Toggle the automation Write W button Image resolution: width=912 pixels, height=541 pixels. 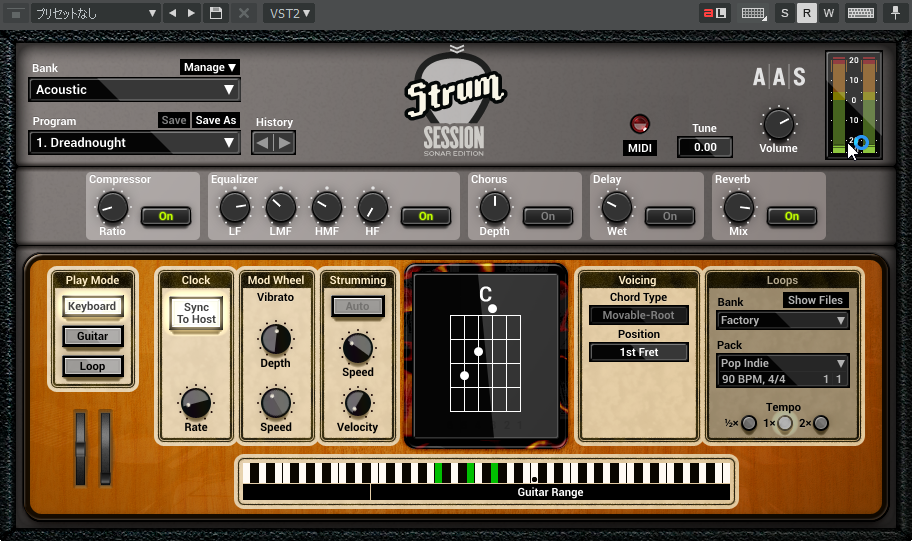click(829, 13)
